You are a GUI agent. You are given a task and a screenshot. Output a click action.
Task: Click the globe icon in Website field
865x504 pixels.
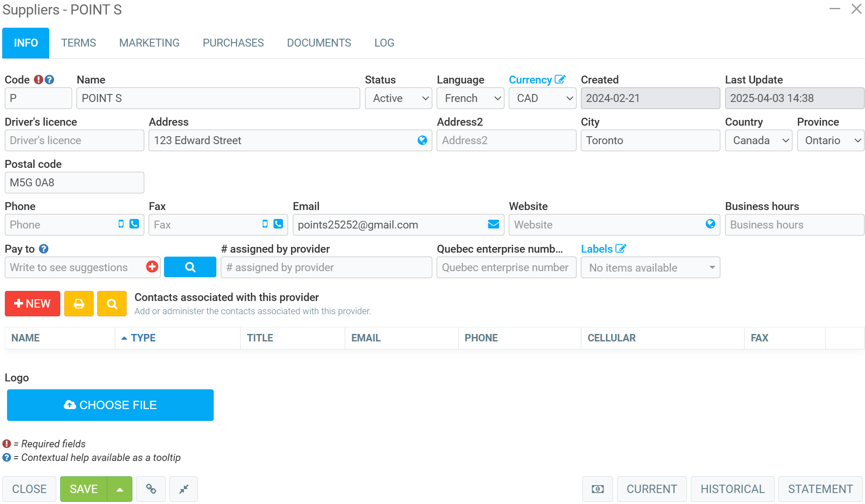point(710,224)
